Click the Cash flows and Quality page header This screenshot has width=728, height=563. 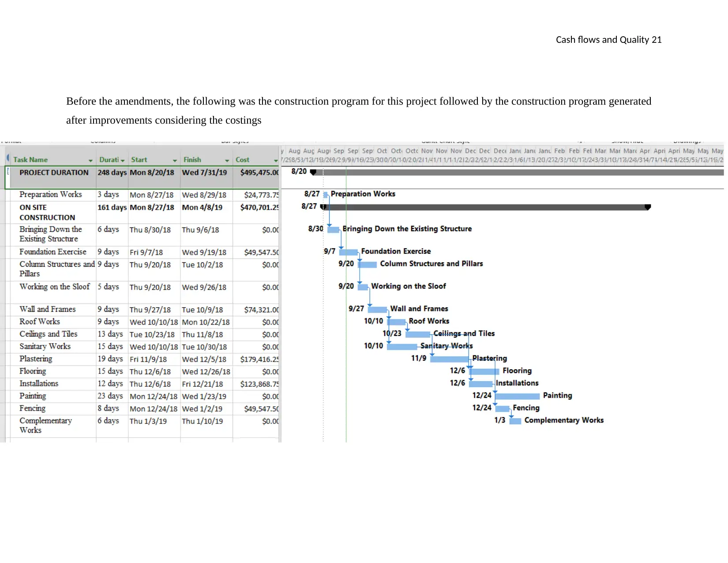(609, 40)
